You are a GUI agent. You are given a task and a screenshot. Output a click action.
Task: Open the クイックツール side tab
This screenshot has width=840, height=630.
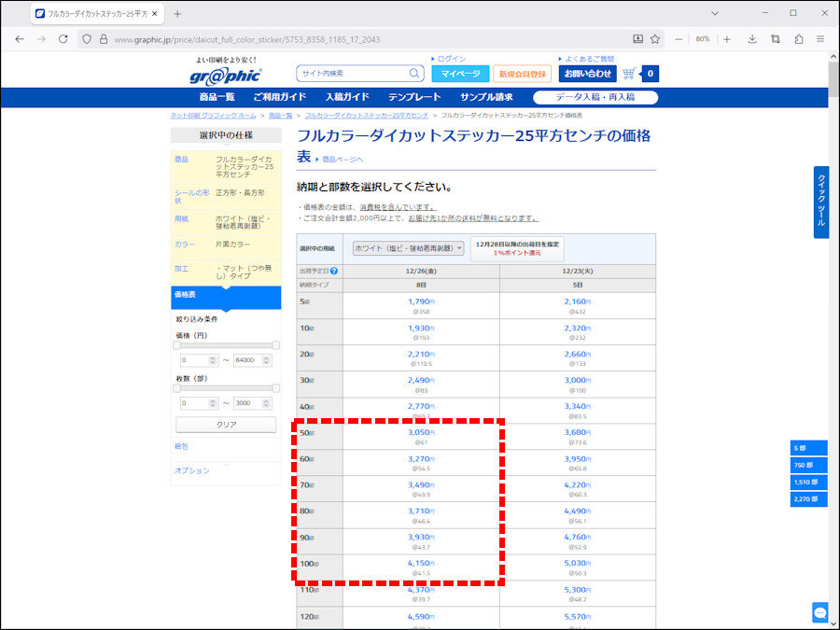pos(820,202)
